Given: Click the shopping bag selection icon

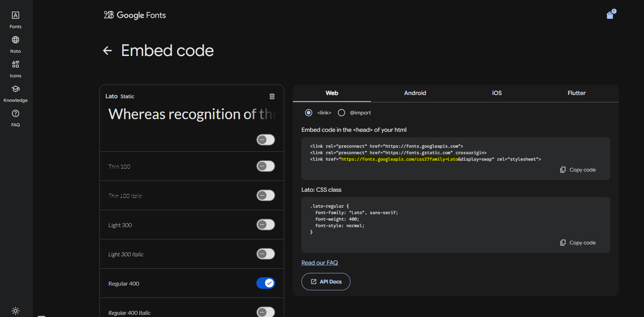Looking at the screenshot, I should coord(610,15).
